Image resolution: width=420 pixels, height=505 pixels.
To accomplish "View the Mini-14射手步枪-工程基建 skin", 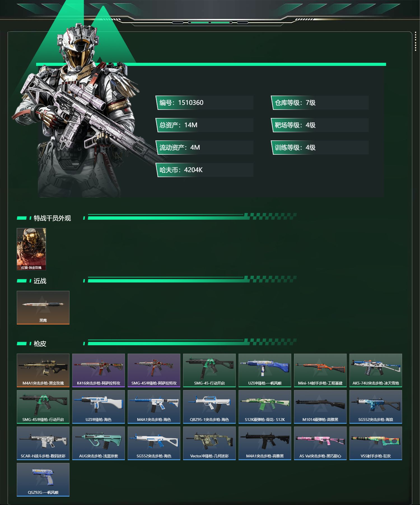I will tap(320, 370).
